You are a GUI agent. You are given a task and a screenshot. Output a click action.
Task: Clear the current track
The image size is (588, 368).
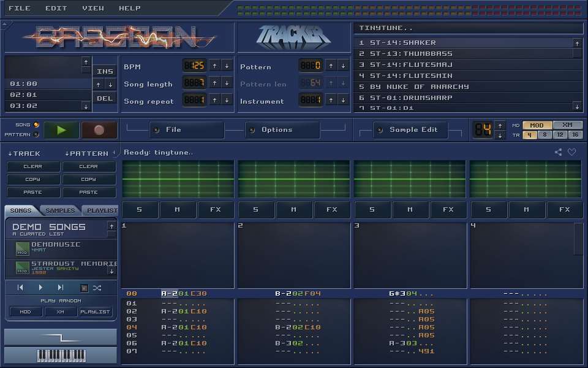point(33,166)
